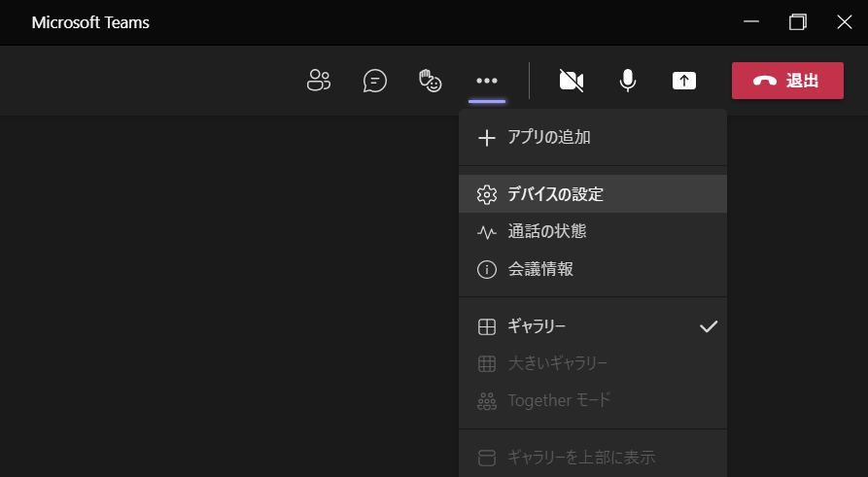The width and height of the screenshot is (868, 477).
Task: Restore down the Teams window
Action: 798,22
